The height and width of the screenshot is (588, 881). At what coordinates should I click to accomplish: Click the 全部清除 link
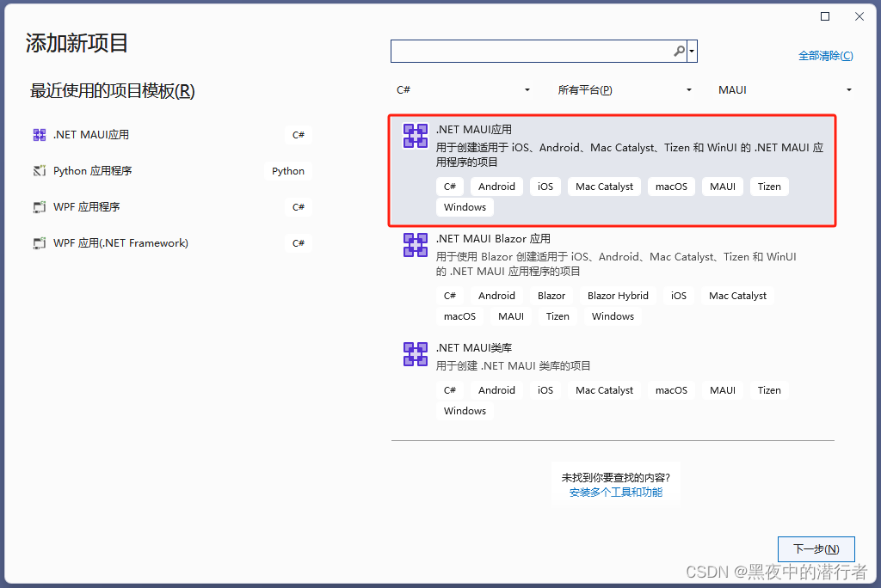826,55
